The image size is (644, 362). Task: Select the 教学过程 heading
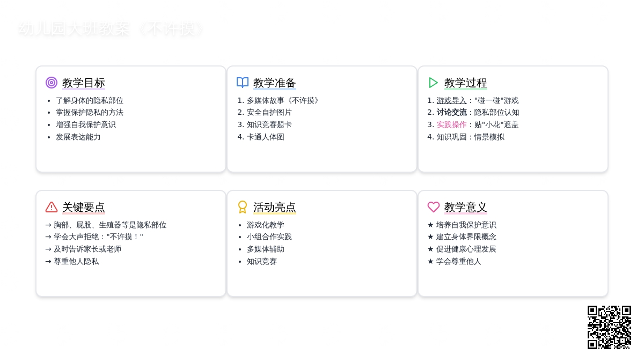pos(465,83)
